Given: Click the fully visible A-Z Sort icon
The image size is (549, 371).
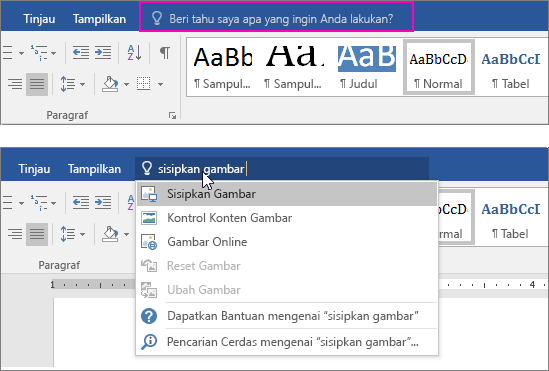Looking at the screenshot, I should click(x=134, y=52).
